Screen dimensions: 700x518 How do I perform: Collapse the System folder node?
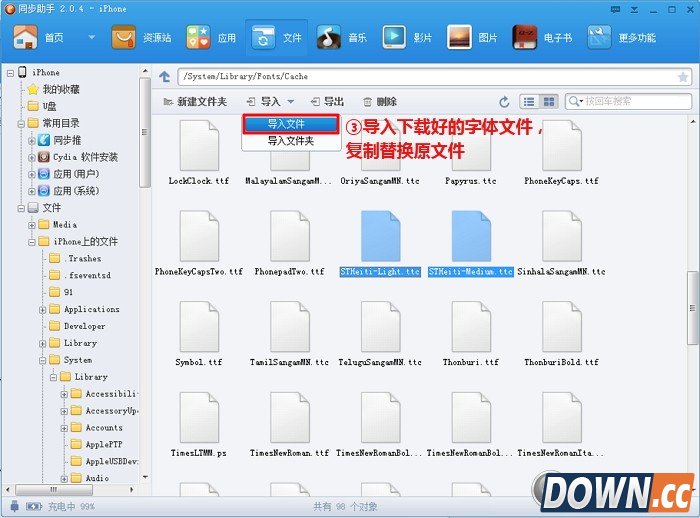(42, 360)
